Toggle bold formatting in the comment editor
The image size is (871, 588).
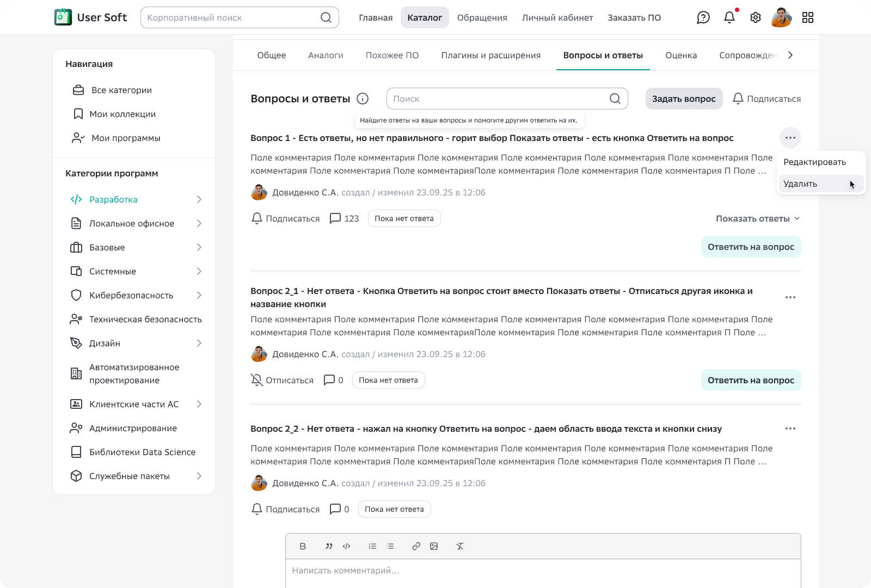click(303, 546)
